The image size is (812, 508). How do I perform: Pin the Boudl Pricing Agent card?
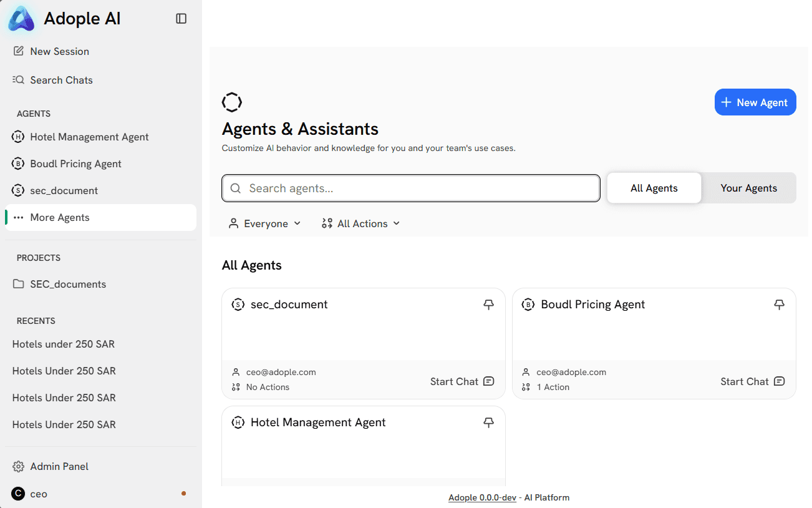coord(780,305)
